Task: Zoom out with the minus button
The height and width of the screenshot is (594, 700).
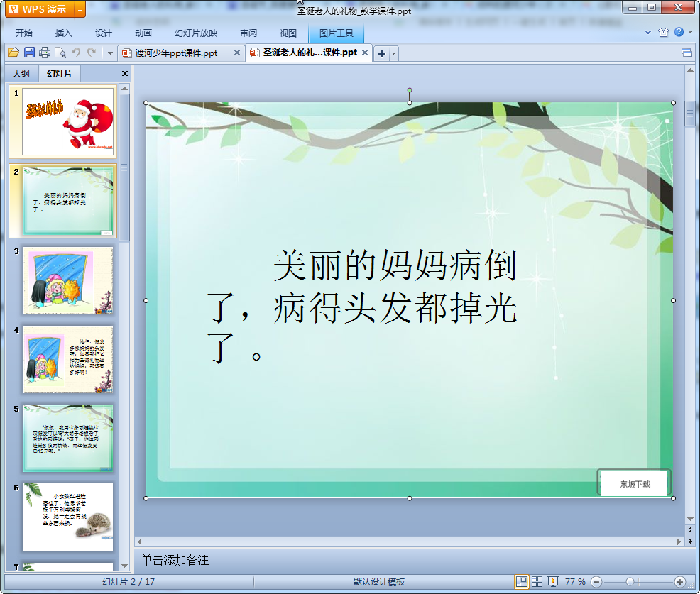Action: click(596, 581)
